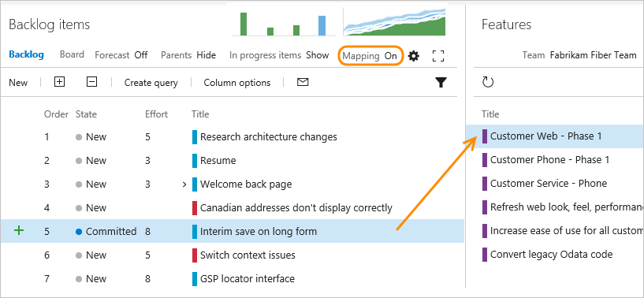Open the filter funnel icon

coord(441,83)
